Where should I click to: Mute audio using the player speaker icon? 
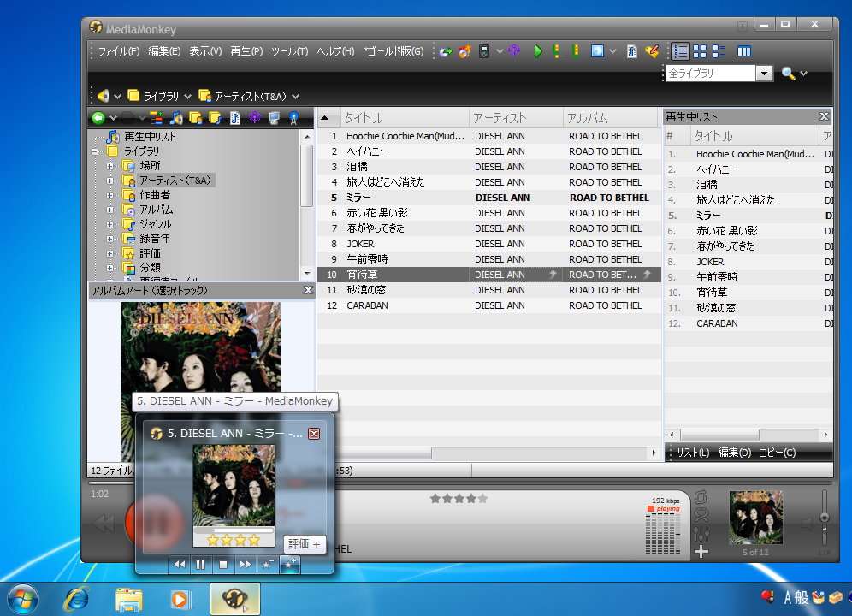click(807, 524)
